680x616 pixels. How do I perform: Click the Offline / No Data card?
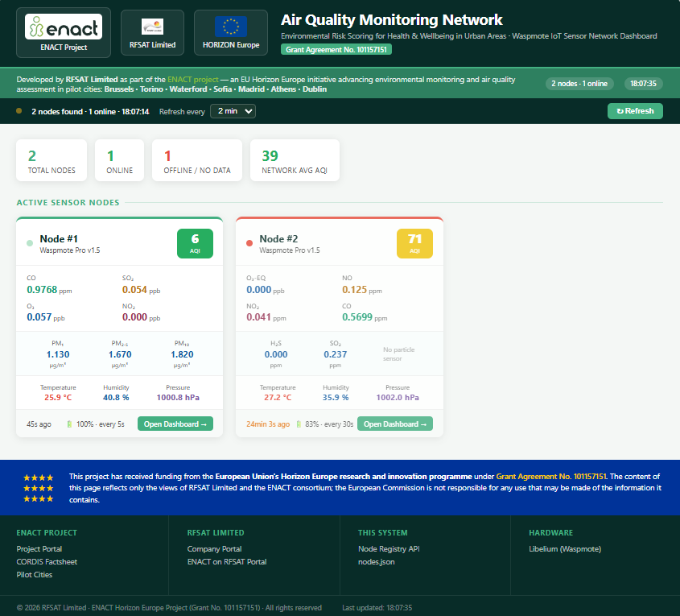pyautogui.click(x=197, y=160)
